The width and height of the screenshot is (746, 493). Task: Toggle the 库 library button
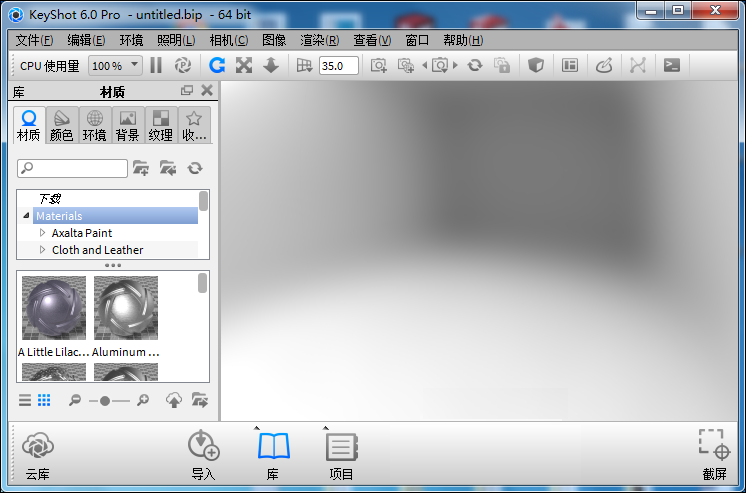[x=273, y=455]
